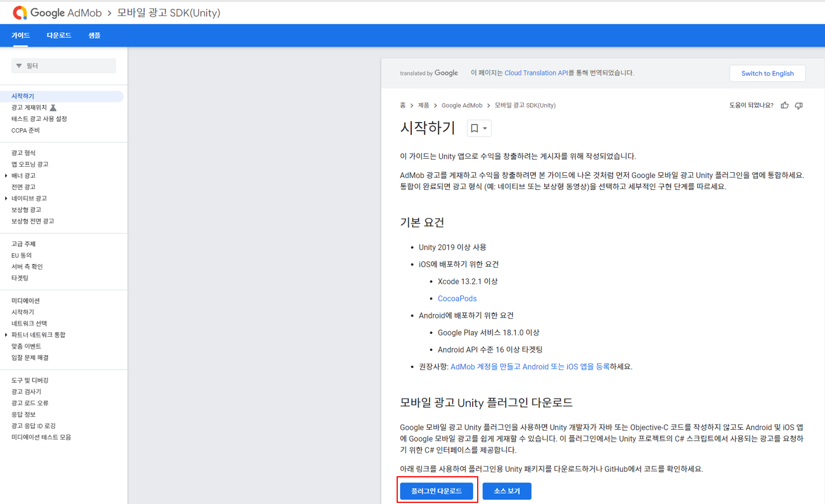Select 광고 응답 ID 로깅 in sidebar
Screen dimensions: 825x504
(x=33, y=426)
